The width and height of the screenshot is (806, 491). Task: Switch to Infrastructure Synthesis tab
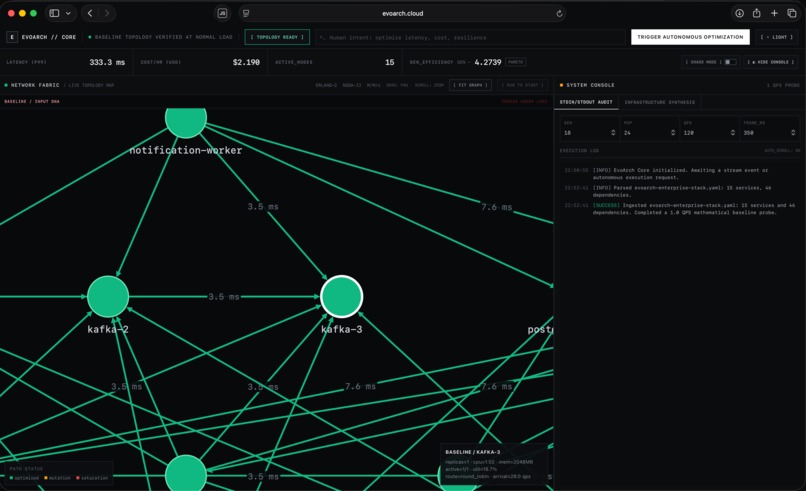660,102
